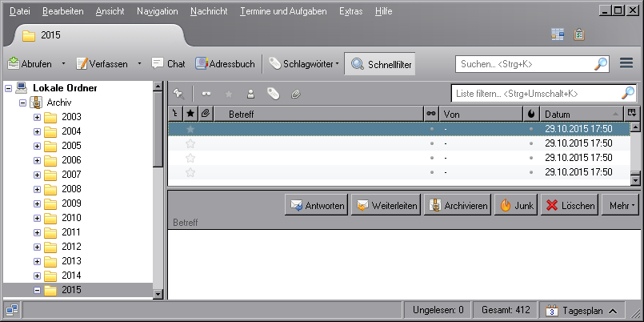Open the calendar tab icon
Viewport: 644px width, 322px height.
click(x=558, y=35)
